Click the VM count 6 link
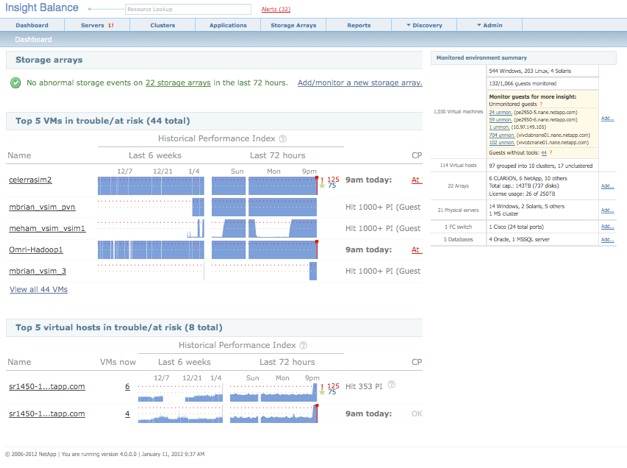 (127, 386)
